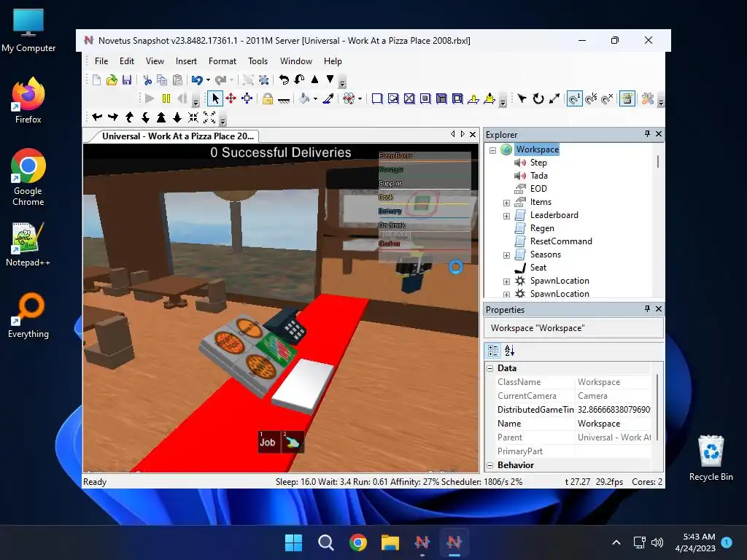This screenshot has height=560, width=747.
Task: Toggle the highlighted join surfaces button
Action: click(627, 98)
